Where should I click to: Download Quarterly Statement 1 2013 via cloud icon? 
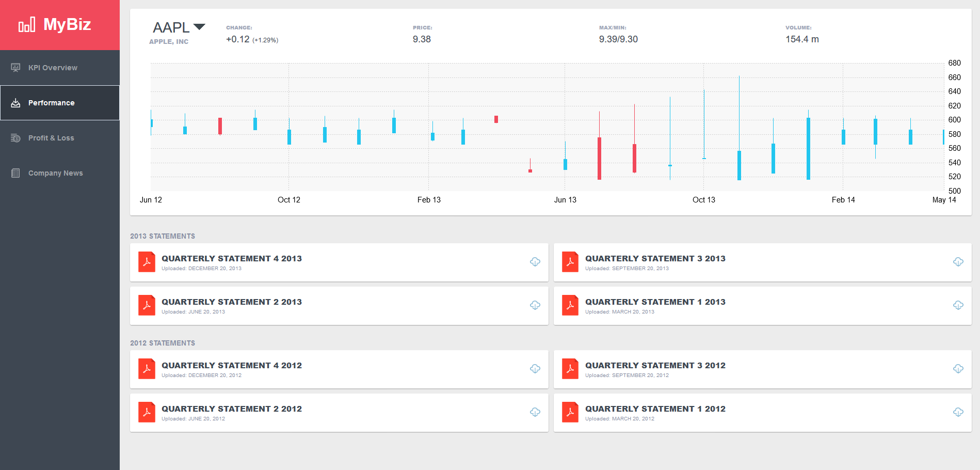958,305
